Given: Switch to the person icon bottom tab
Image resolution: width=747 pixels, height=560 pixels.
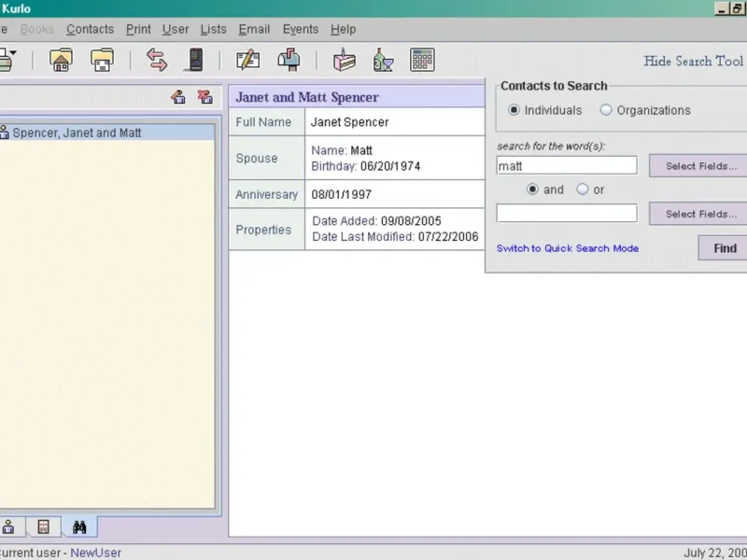Looking at the screenshot, I should pyautogui.click(x=8, y=527).
